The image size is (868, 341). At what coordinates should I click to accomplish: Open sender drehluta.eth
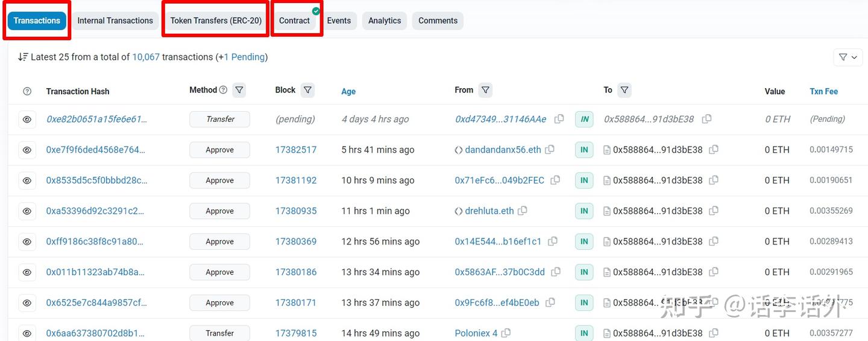coord(489,211)
